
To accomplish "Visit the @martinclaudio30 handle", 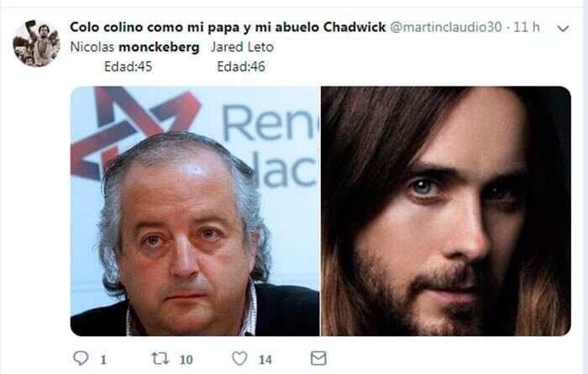I will [445, 27].
